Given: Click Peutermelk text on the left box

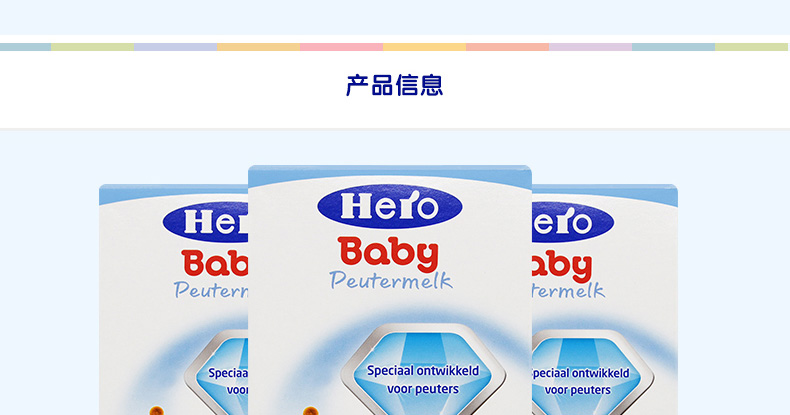Looking at the screenshot, I should [211, 290].
